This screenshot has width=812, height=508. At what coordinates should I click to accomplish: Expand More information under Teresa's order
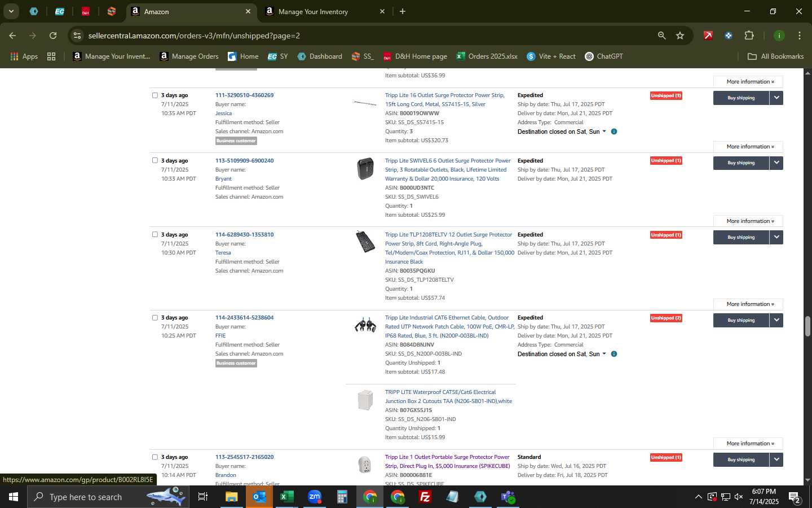[748, 304]
